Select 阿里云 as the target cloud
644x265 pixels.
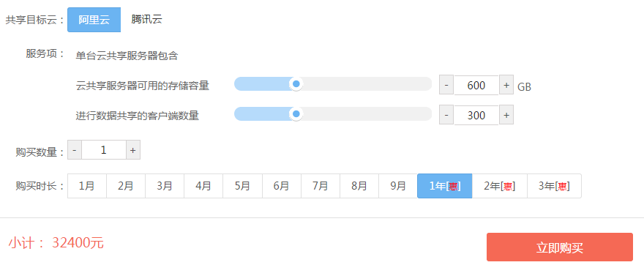(x=94, y=20)
